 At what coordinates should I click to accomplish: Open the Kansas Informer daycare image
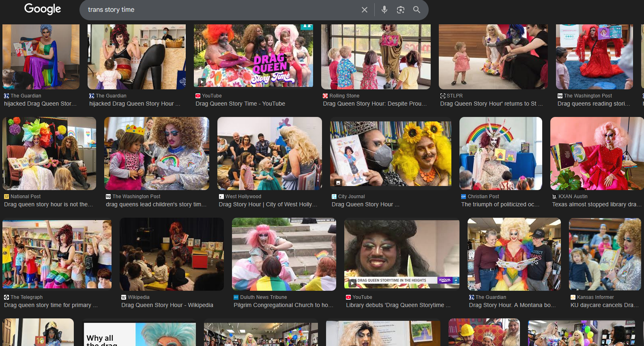coord(605,254)
